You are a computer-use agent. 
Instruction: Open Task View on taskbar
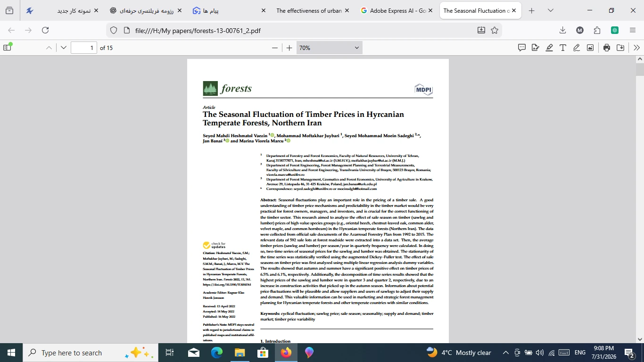point(170,353)
